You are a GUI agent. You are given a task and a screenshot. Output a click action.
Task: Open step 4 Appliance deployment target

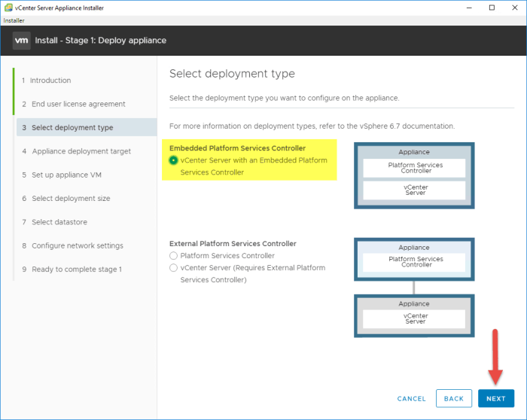76,151
